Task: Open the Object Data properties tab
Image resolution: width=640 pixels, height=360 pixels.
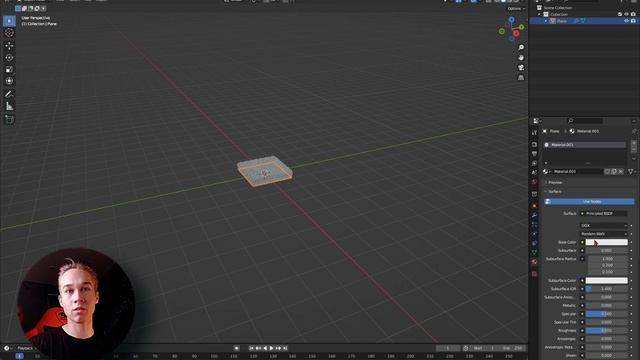Action: tap(534, 253)
